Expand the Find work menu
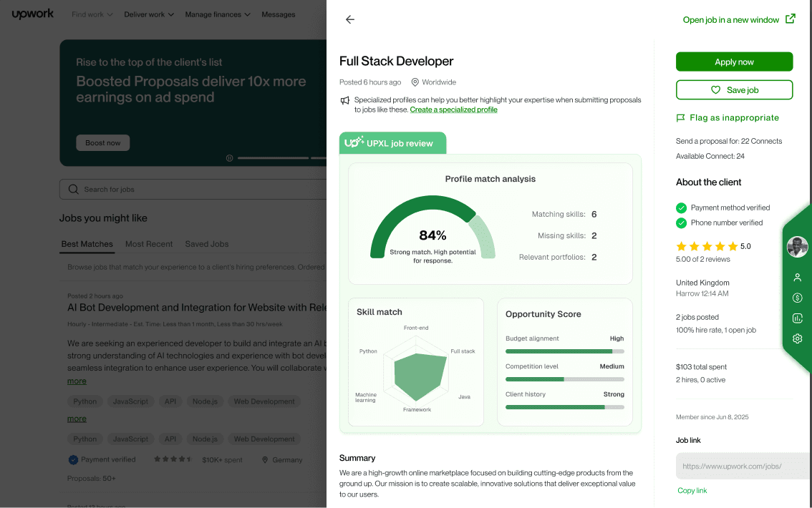This screenshot has width=812, height=508. (x=92, y=14)
